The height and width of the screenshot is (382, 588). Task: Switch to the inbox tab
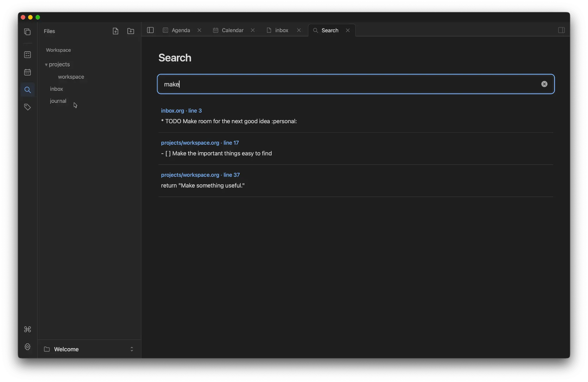(282, 30)
